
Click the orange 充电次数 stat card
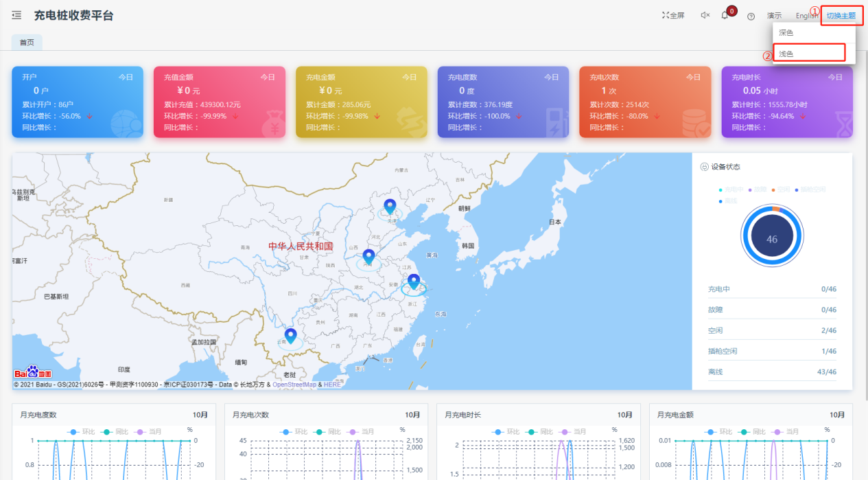point(645,102)
